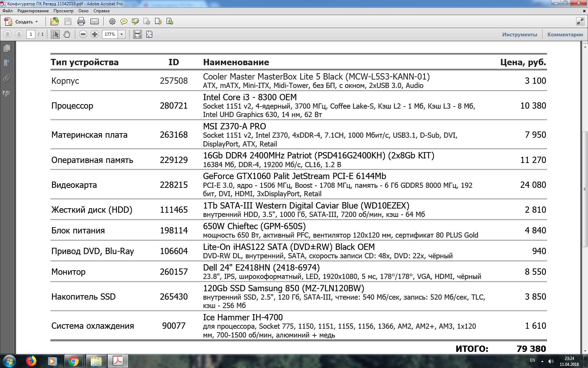Click the volume speaker tray icon
This screenshot has width=588, height=368.
click(551, 361)
